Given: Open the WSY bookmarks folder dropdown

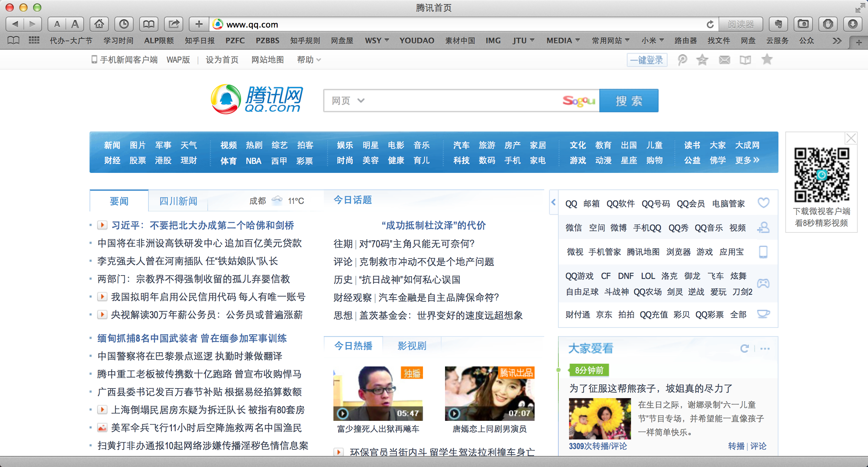Looking at the screenshot, I should point(377,41).
